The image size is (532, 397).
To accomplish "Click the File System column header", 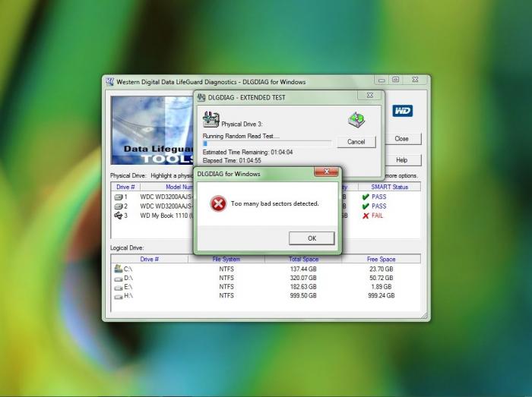I will tap(226, 259).
